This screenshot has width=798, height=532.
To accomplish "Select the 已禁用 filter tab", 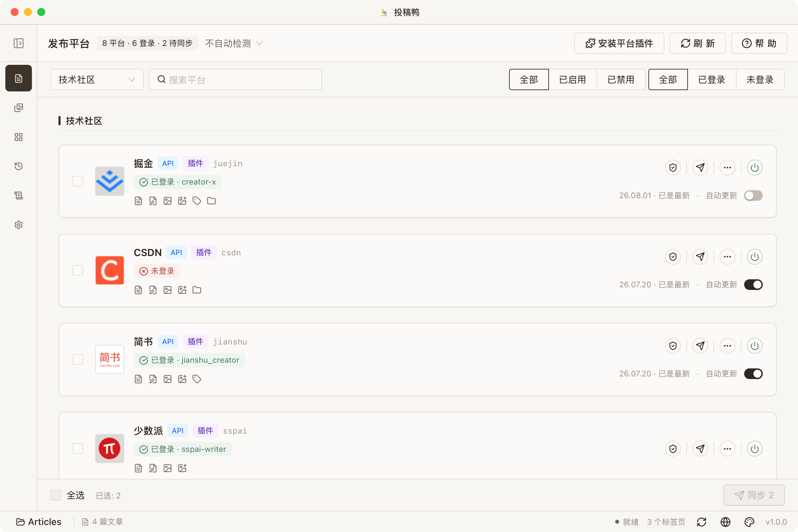I will (620, 79).
